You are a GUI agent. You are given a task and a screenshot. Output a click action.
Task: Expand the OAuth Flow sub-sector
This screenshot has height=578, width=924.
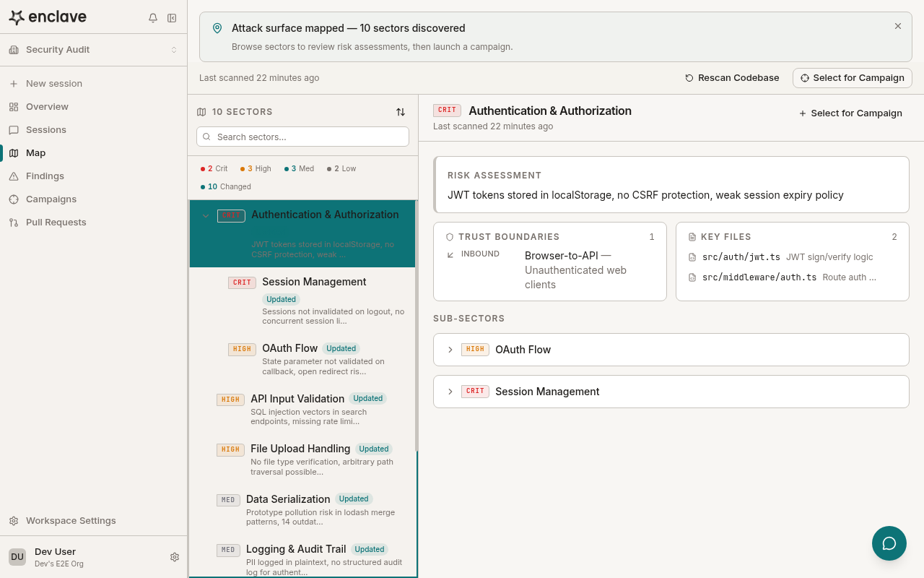[x=450, y=350]
